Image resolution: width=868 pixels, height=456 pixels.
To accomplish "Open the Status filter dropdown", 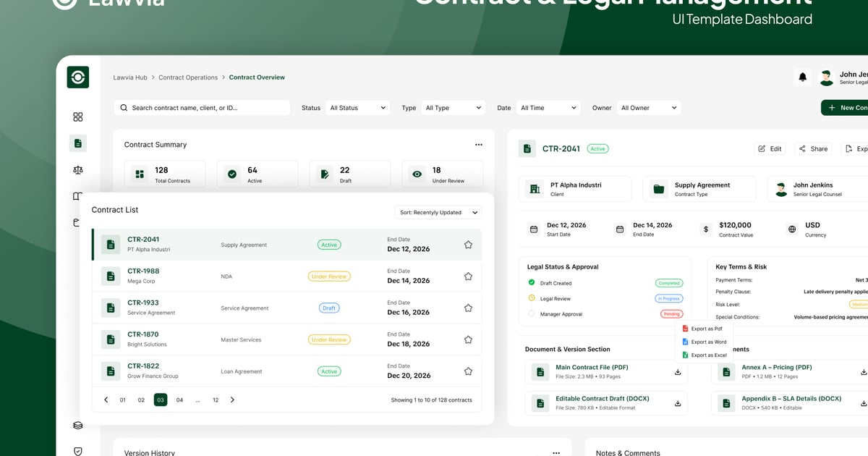I will (x=357, y=108).
